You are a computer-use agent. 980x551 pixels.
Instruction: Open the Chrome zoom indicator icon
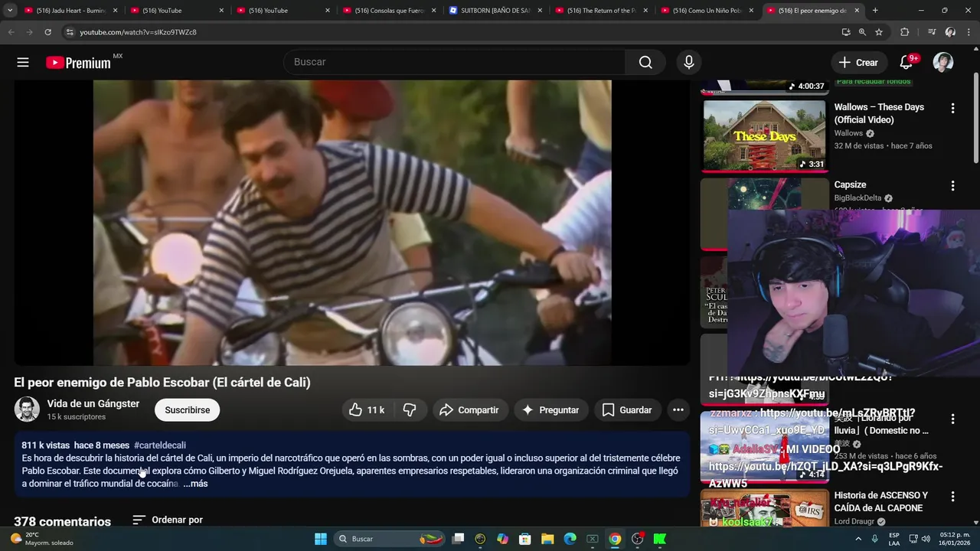coord(862,32)
